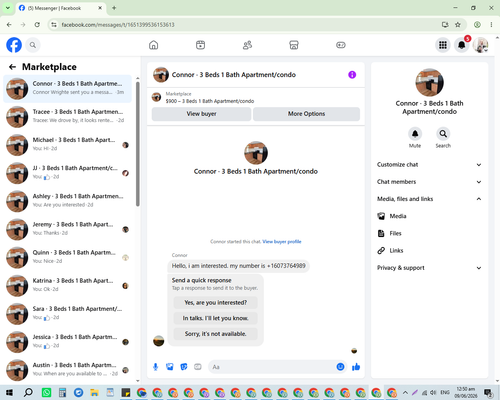Open Chrome three-dot menu
This screenshot has width=500, height=400.
(x=491, y=25)
